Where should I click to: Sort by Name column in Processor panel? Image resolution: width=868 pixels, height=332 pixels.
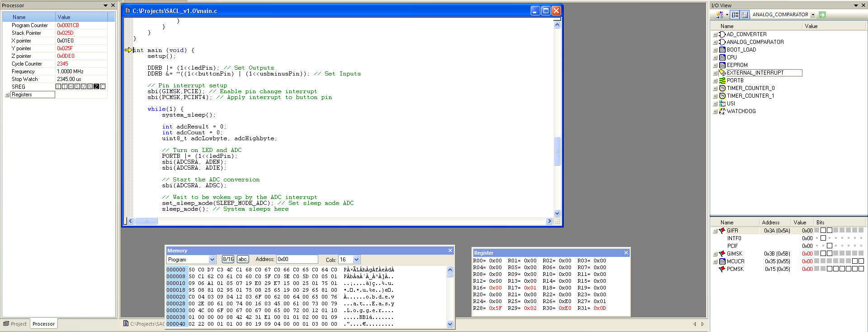pyautogui.click(x=29, y=17)
